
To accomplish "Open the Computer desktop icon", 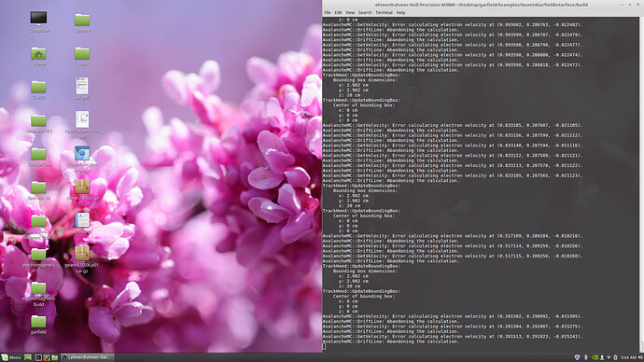I will (x=38, y=21).
